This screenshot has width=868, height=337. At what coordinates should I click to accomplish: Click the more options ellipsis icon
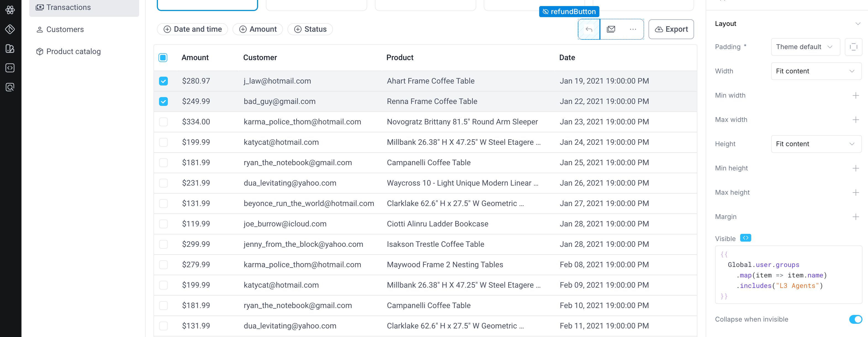click(633, 29)
